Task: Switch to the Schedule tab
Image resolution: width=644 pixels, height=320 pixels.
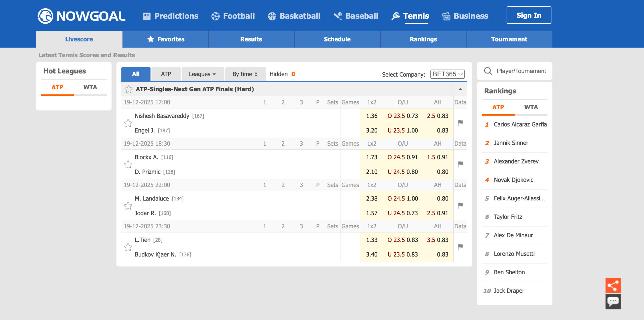Action: point(337,39)
